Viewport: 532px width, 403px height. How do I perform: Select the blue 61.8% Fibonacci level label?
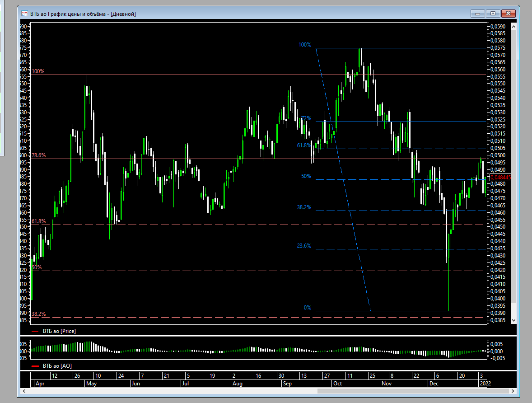pyautogui.click(x=303, y=145)
